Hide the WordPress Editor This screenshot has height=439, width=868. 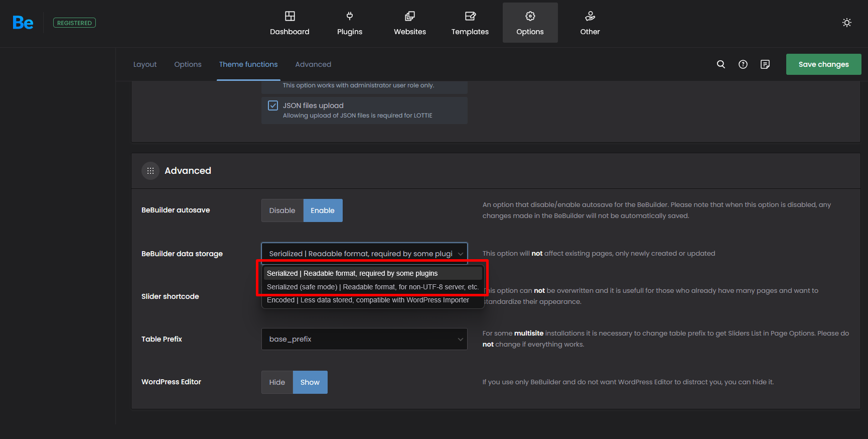tap(277, 382)
